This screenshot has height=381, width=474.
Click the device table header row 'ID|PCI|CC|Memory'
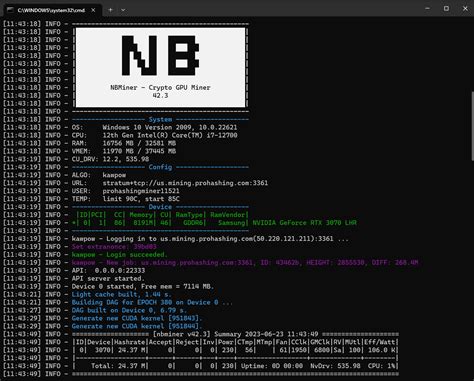coord(162,215)
